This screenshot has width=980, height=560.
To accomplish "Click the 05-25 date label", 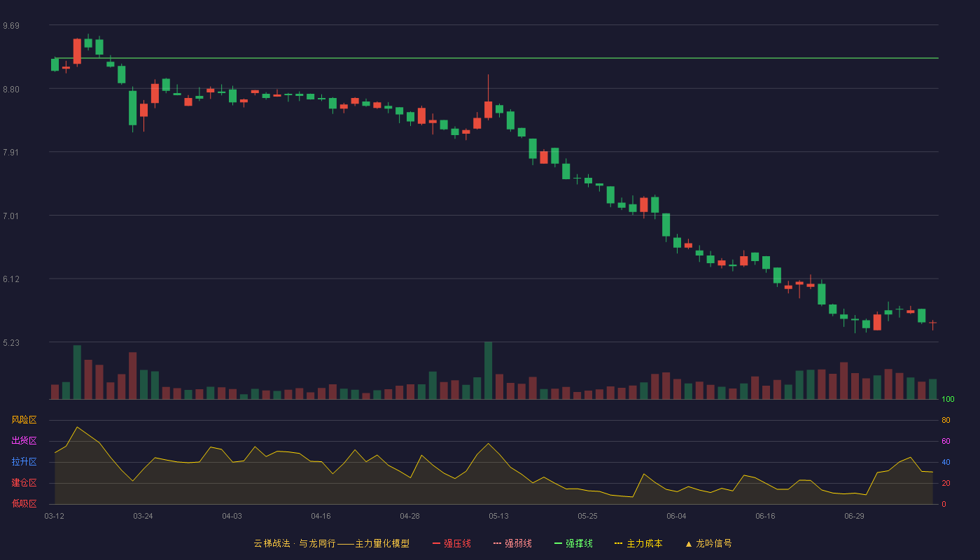I will pos(587,516).
